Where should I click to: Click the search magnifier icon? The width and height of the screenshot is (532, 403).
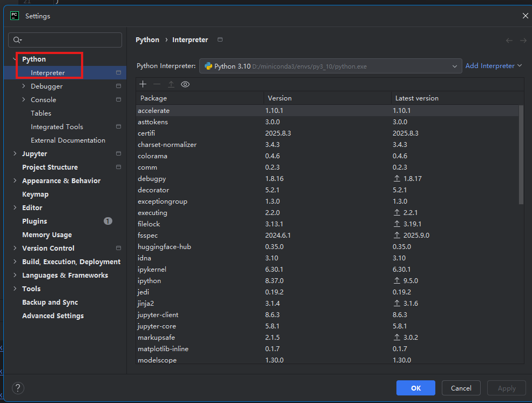tap(17, 40)
